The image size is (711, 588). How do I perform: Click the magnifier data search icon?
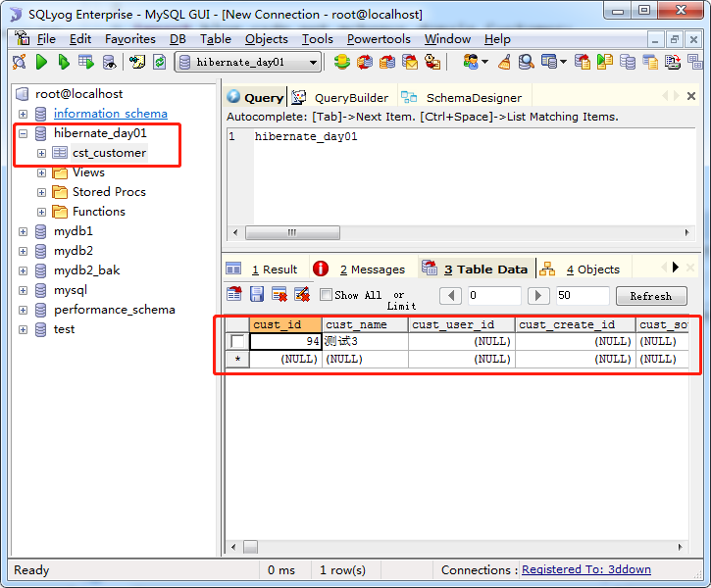(526, 62)
